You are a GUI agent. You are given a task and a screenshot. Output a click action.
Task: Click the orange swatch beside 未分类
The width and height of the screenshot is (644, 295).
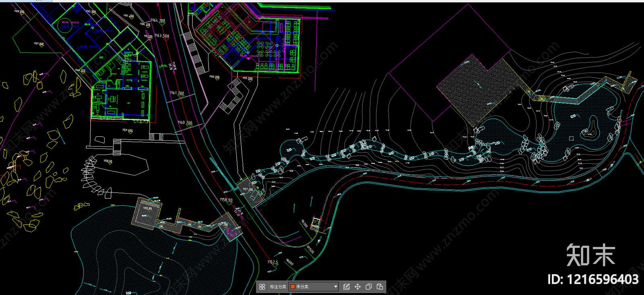(x=293, y=287)
